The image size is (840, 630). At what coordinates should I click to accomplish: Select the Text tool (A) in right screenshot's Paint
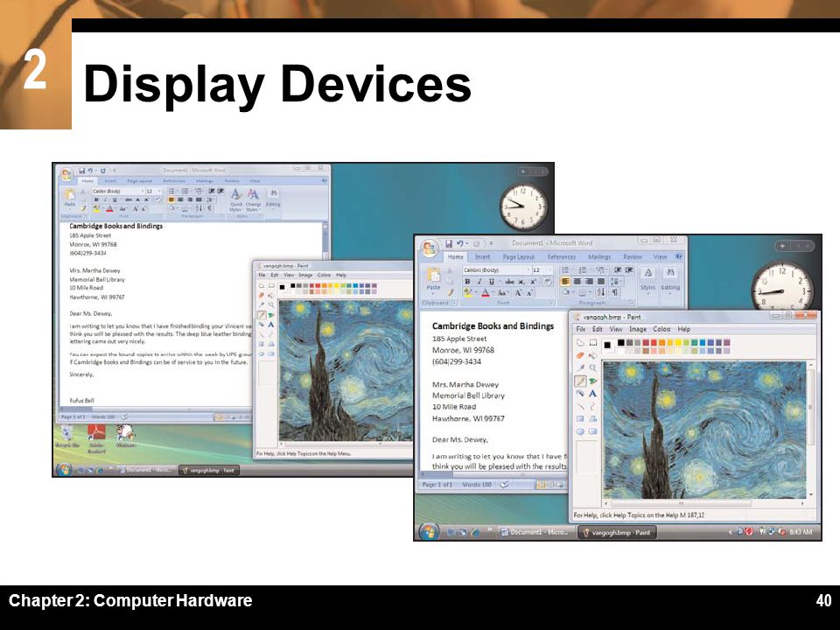592,393
